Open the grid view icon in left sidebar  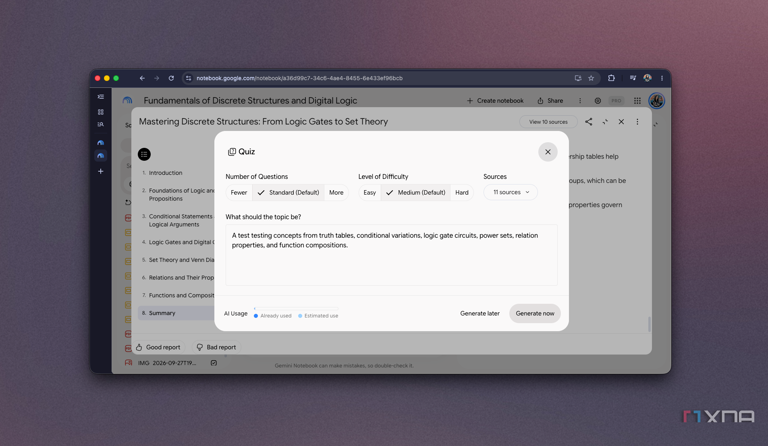click(100, 112)
